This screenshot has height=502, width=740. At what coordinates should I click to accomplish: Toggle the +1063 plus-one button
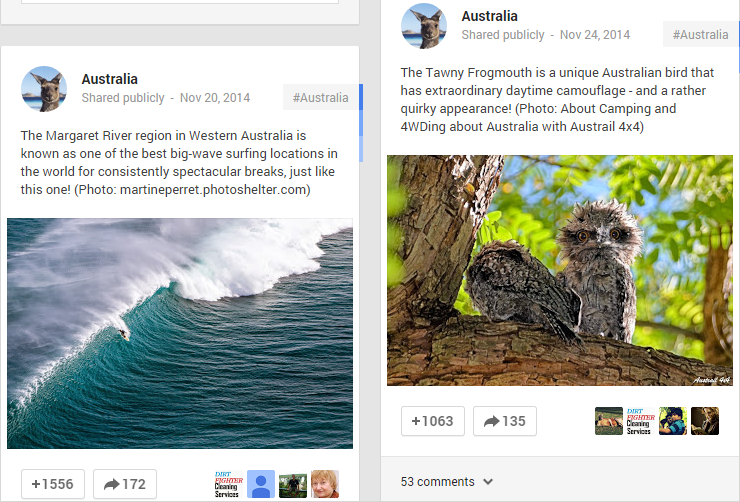433,421
